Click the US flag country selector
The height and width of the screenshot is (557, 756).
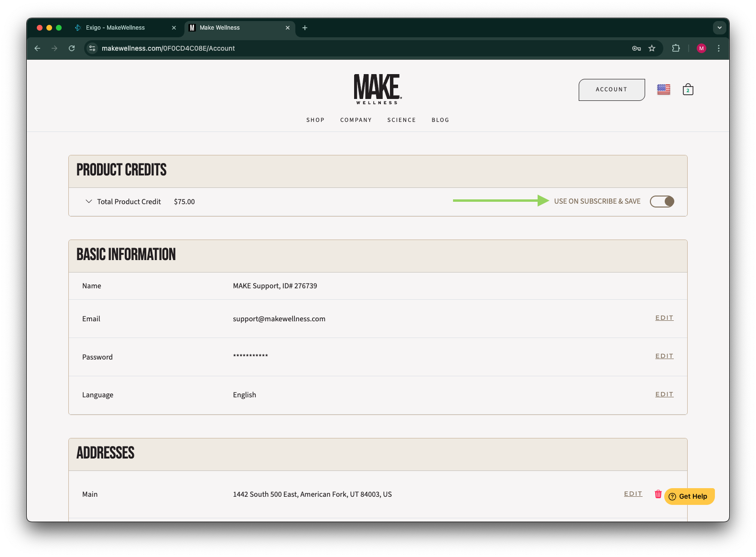coord(663,89)
